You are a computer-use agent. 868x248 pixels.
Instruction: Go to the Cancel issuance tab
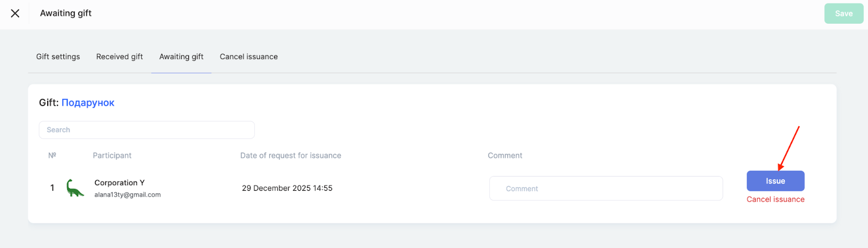pyautogui.click(x=248, y=57)
